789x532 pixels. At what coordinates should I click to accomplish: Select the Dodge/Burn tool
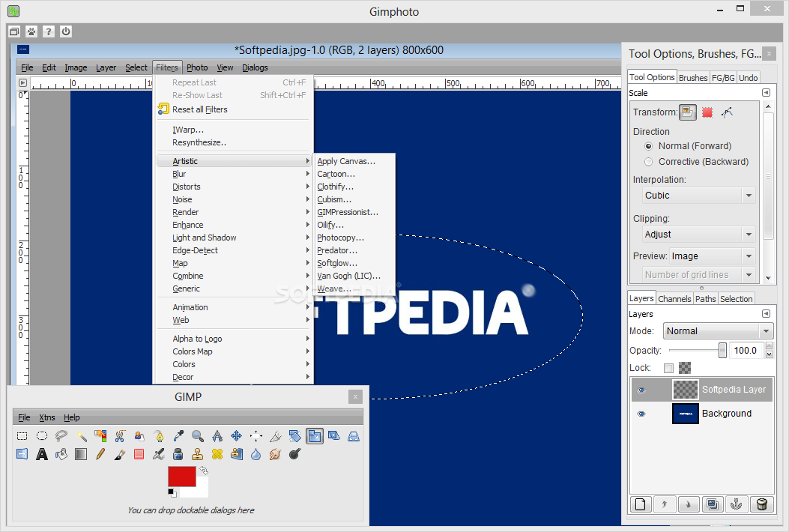click(295, 455)
